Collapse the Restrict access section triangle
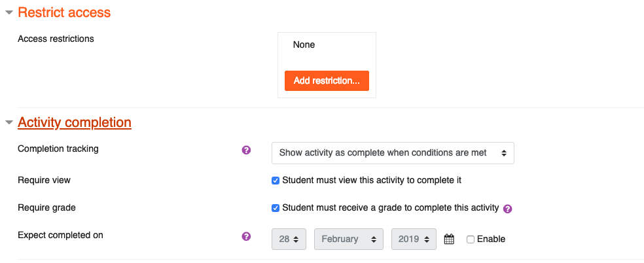644x263 pixels. click(x=9, y=12)
